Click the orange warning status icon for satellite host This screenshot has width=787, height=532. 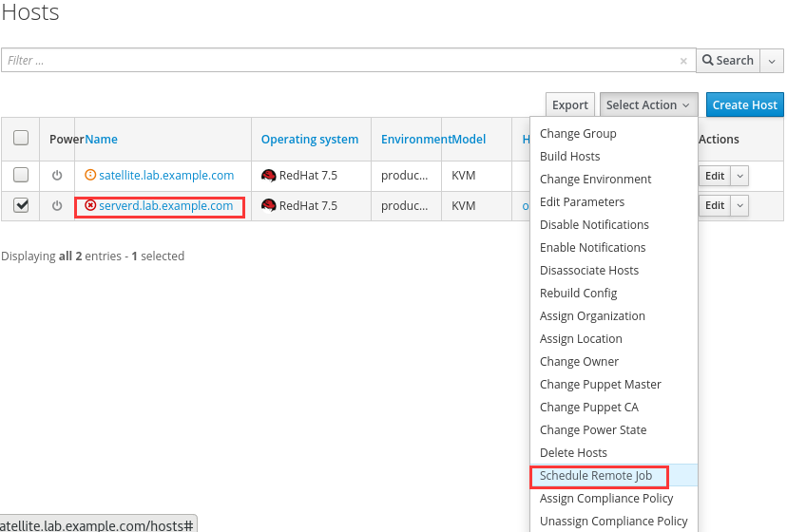[90, 175]
